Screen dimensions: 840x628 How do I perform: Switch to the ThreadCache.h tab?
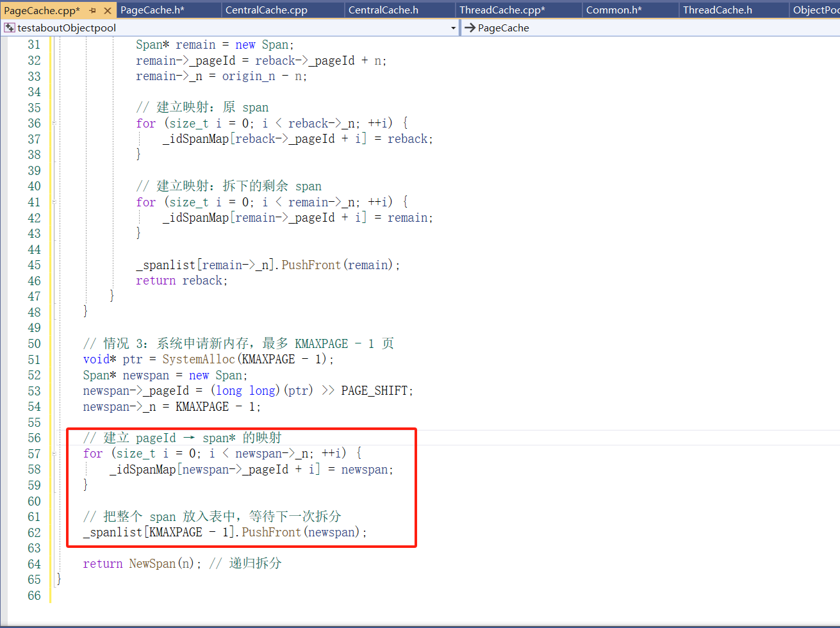tap(718, 10)
